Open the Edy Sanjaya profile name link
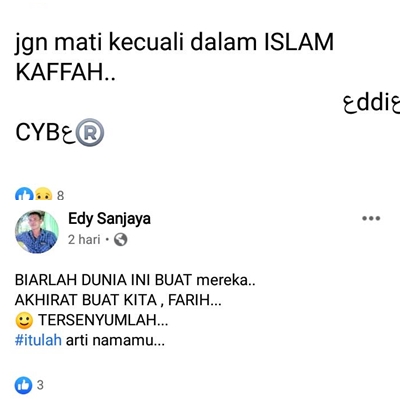Image resolution: width=403 pixels, height=403 pixels. click(x=109, y=219)
